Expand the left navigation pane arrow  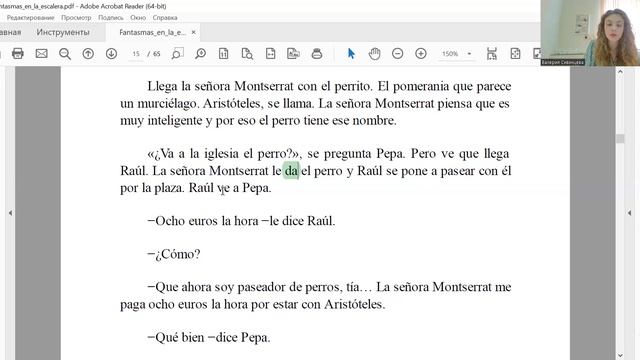(10, 213)
